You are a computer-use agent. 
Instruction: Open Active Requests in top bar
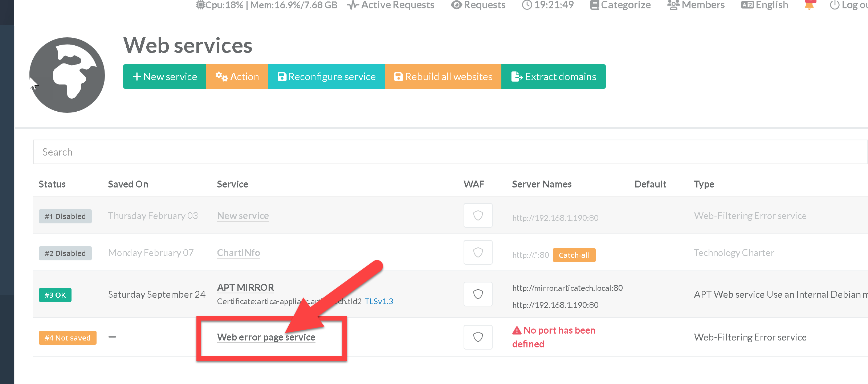coord(391,5)
